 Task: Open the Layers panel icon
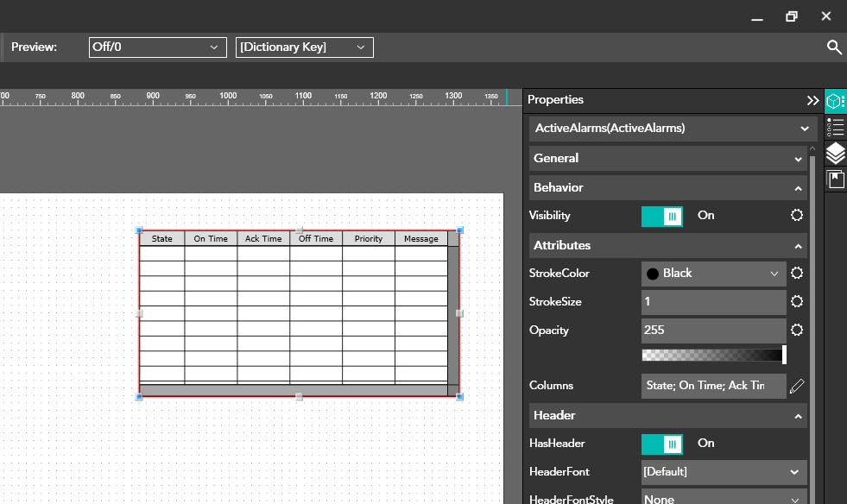tap(835, 154)
